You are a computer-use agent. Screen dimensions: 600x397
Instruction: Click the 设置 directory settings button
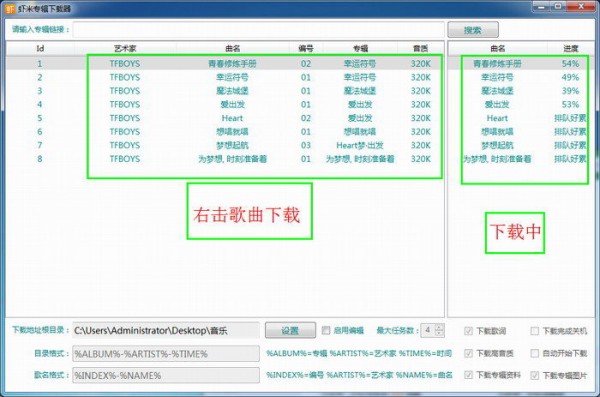tap(290, 330)
